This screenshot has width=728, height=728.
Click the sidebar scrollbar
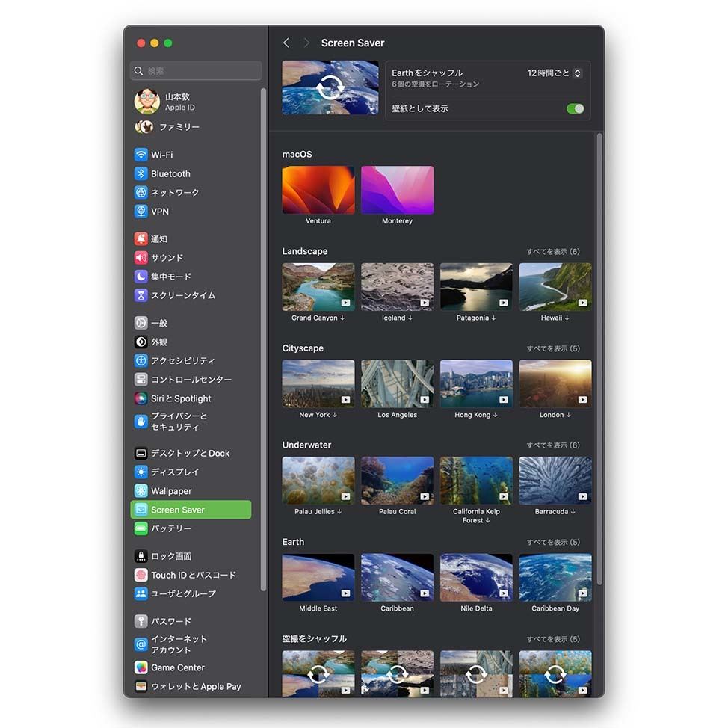click(263, 339)
